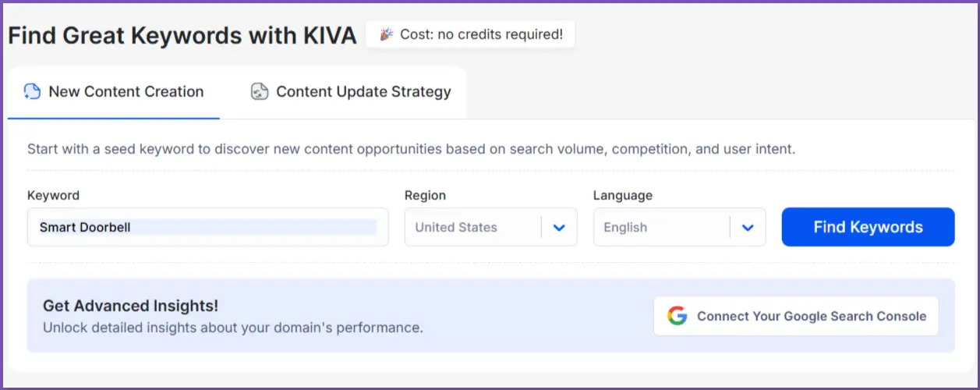
Task: Click the "Get Advanced Insights!" heading
Action: click(130, 306)
